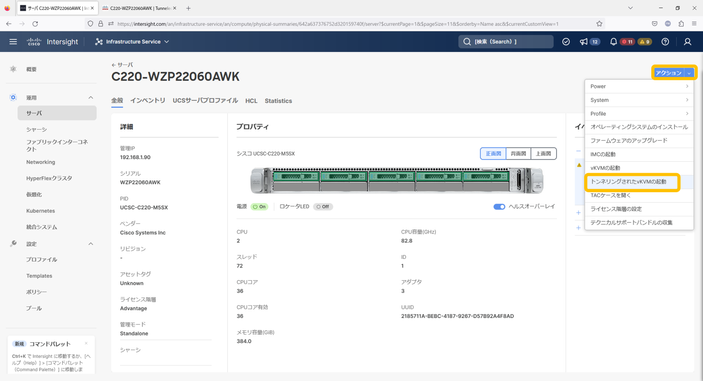Open the announcements megaphone icon
The width and height of the screenshot is (703, 381).
click(583, 42)
